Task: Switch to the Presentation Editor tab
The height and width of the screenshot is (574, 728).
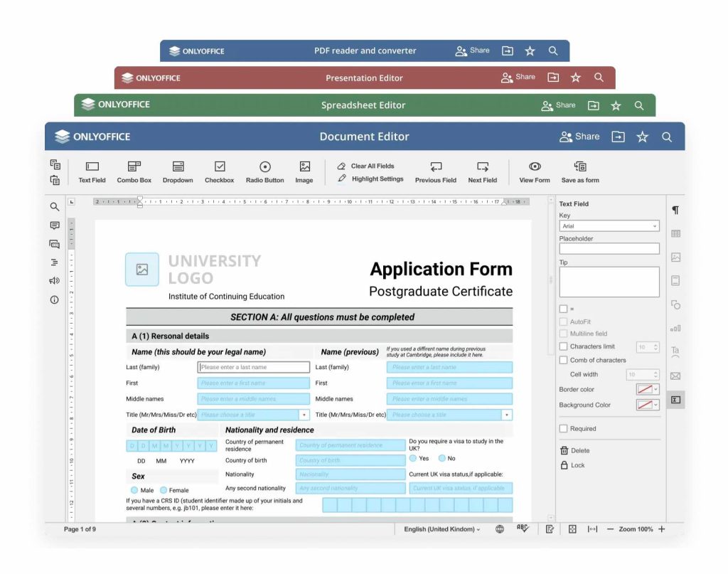Action: (364, 78)
